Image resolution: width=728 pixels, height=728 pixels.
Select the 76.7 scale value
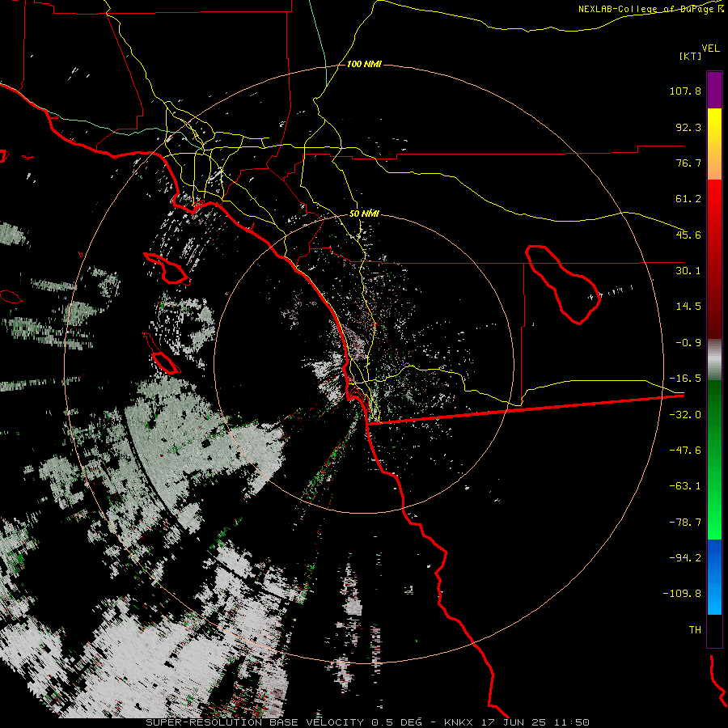click(688, 163)
